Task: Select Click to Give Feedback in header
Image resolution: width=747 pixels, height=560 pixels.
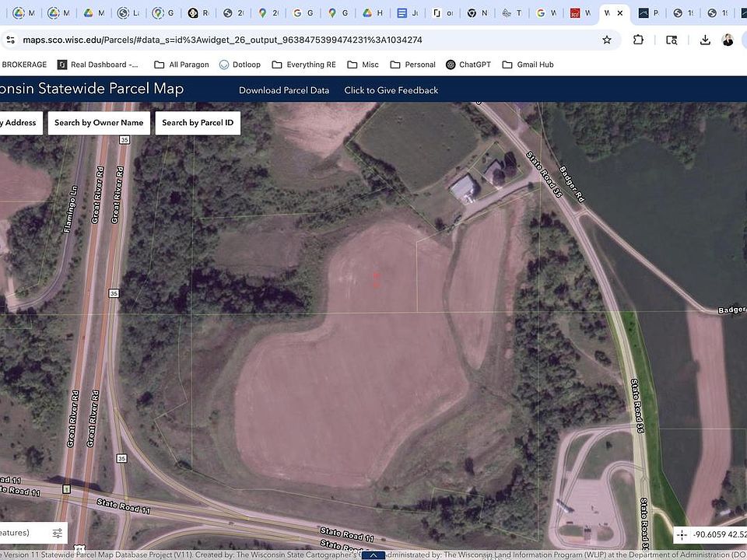Action: [391, 90]
